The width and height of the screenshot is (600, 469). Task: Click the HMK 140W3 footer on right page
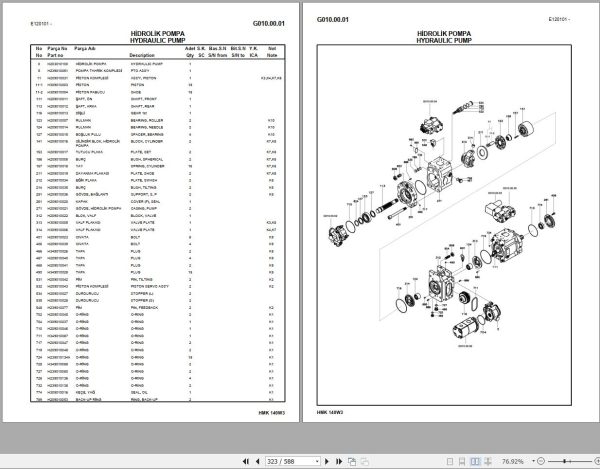click(330, 412)
